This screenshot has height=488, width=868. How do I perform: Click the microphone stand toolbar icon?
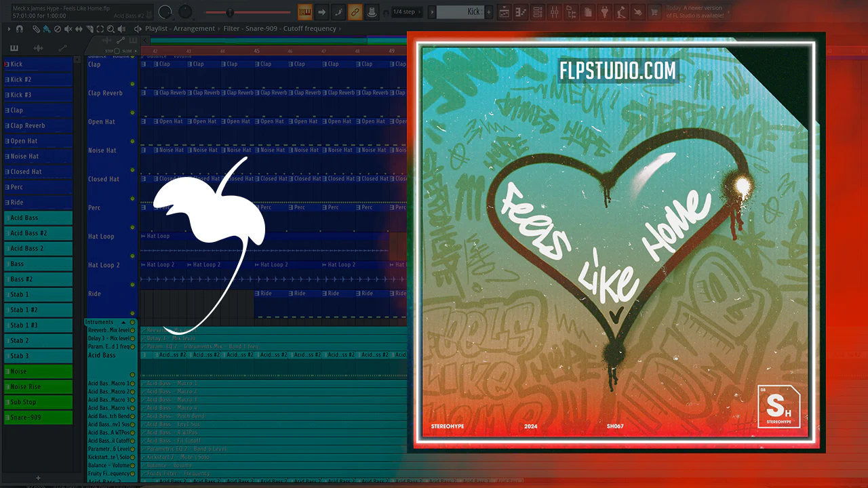click(623, 12)
